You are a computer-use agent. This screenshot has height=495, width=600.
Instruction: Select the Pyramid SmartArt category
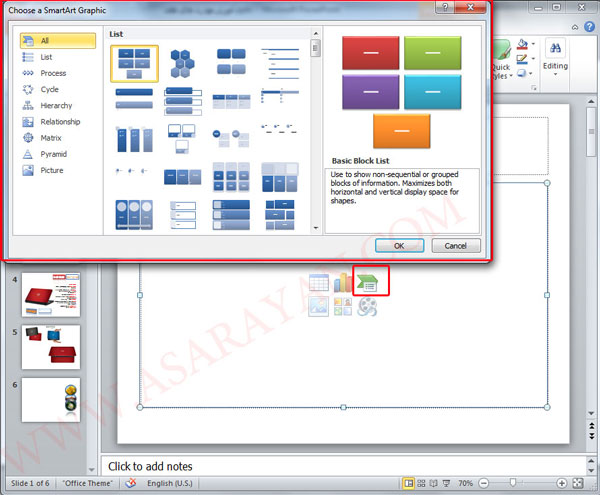click(x=52, y=154)
